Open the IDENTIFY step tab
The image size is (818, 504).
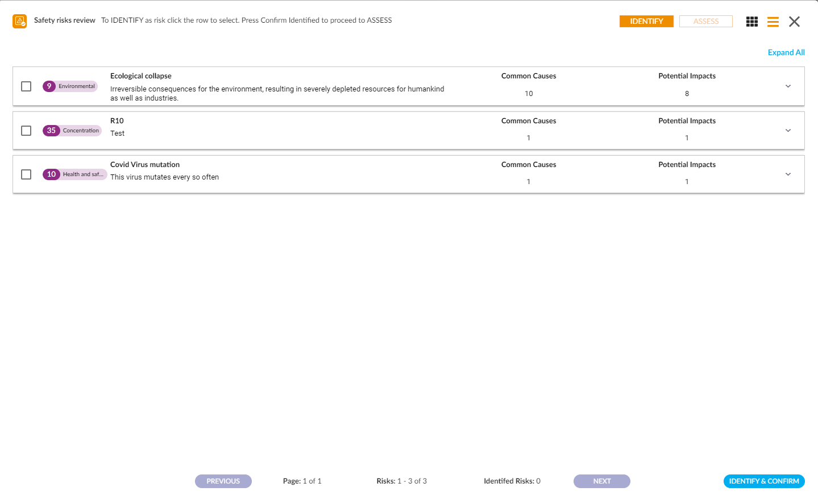click(x=646, y=21)
